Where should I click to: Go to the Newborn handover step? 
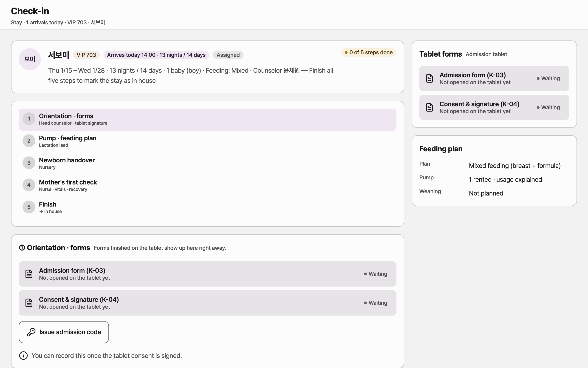(207, 164)
